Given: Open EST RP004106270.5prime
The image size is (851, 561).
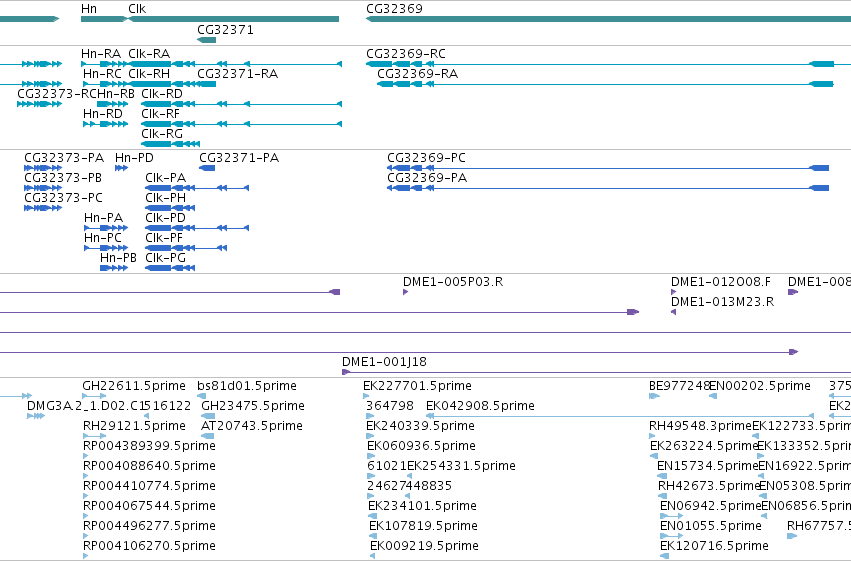Looking at the screenshot, I should pyautogui.click(x=149, y=547).
